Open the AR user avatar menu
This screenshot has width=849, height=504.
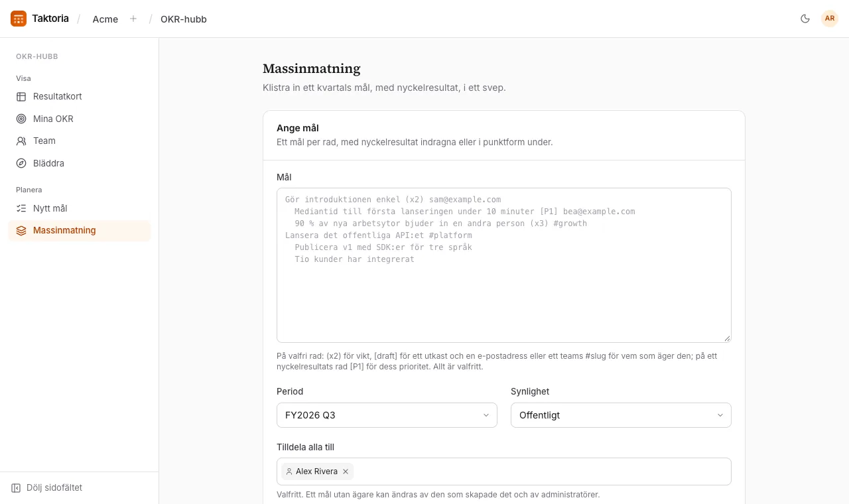[x=830, y=19]
